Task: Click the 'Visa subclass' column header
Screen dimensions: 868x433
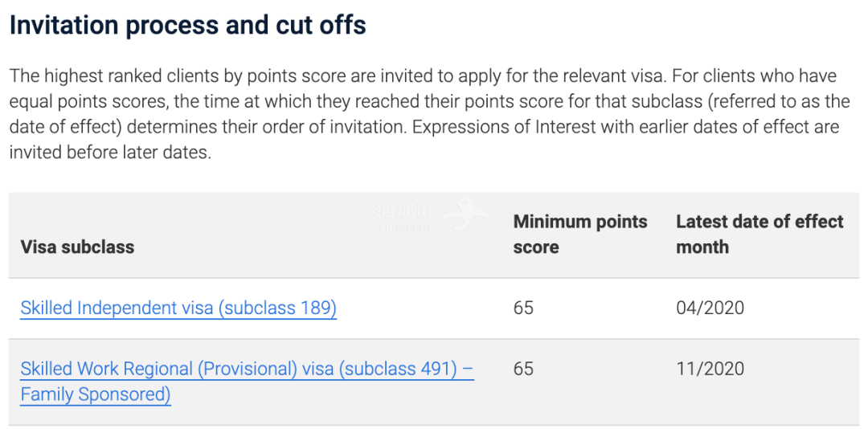Action: [77, 247]
